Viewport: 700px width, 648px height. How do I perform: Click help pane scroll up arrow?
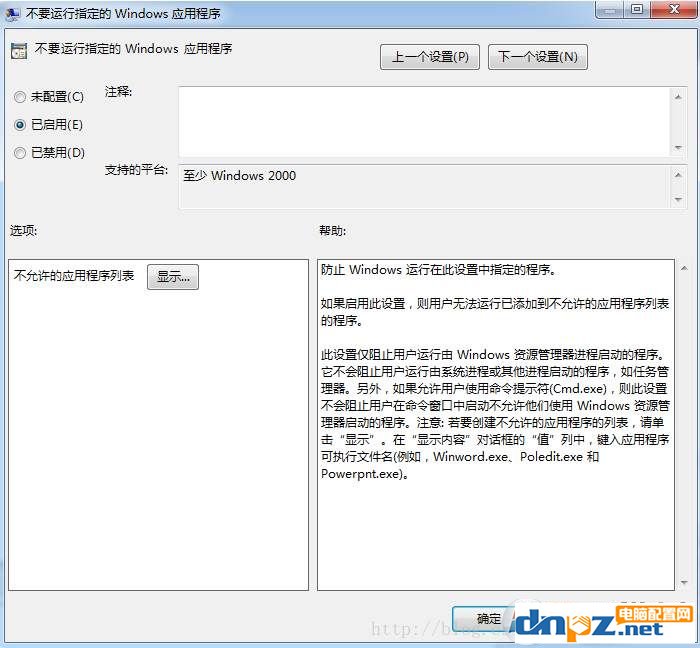(x=684, y=268)
